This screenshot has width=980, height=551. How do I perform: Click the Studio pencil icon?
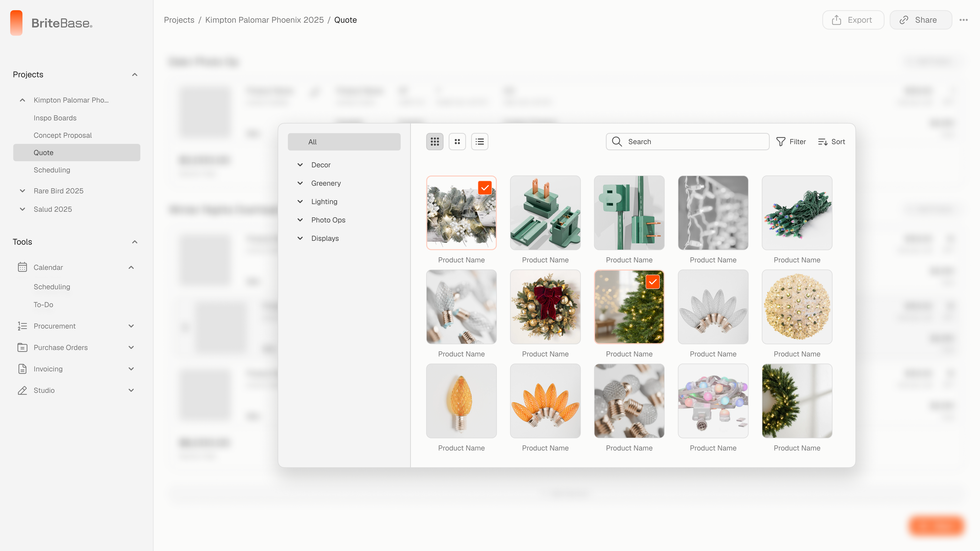[x=22, y=390]
